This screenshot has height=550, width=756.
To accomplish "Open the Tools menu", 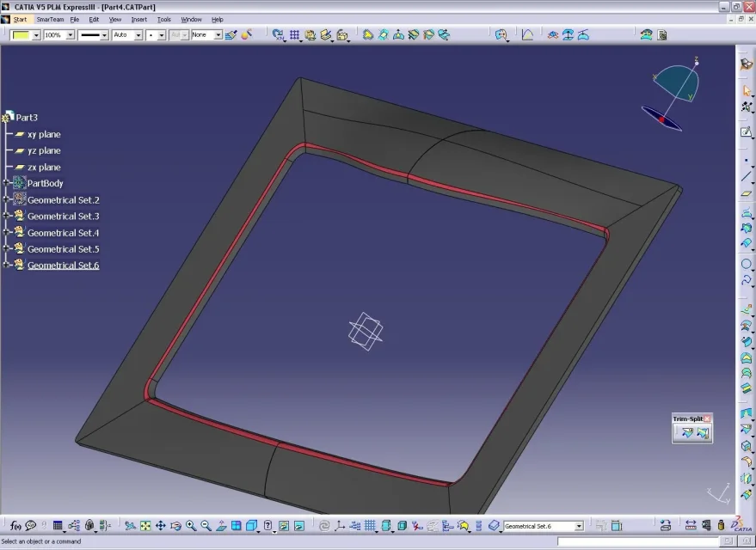I will pyautogui.click(x=164, y=19).
